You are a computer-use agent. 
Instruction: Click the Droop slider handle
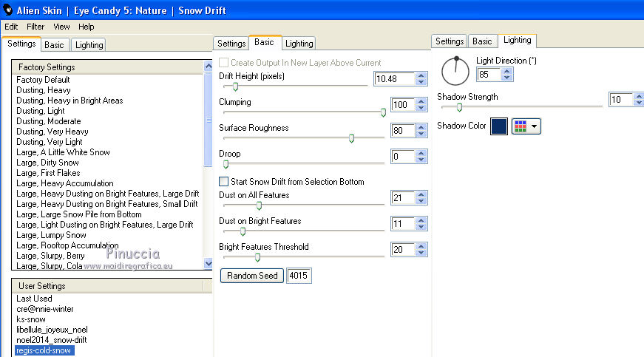pyautogui.click(x=226, y=164)
